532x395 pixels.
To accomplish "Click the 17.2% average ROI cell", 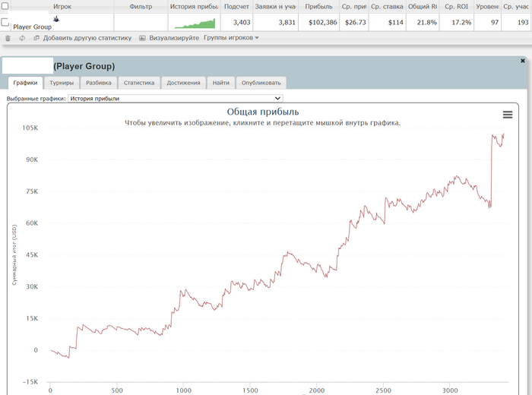I will point(461,22).
